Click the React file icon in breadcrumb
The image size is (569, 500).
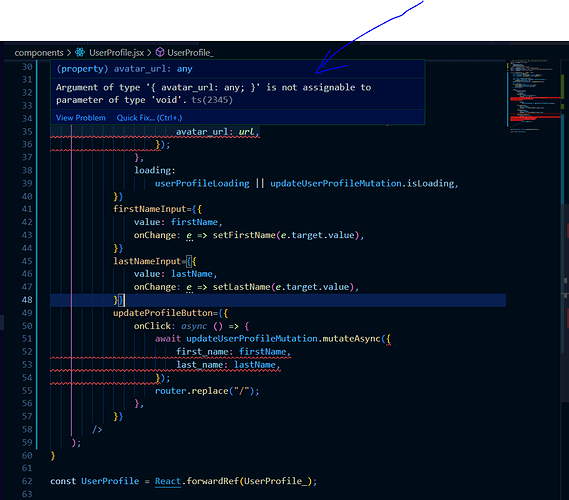[80, 53]
